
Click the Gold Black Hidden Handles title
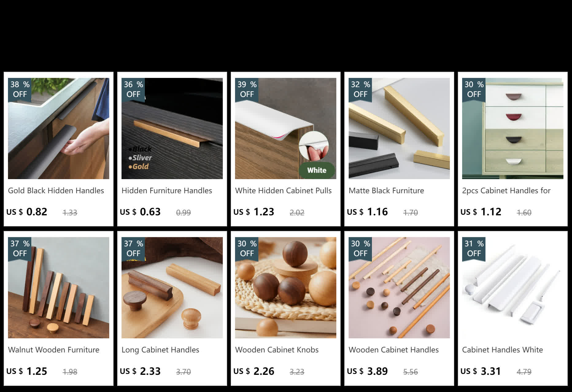click(x=56, y=190)
